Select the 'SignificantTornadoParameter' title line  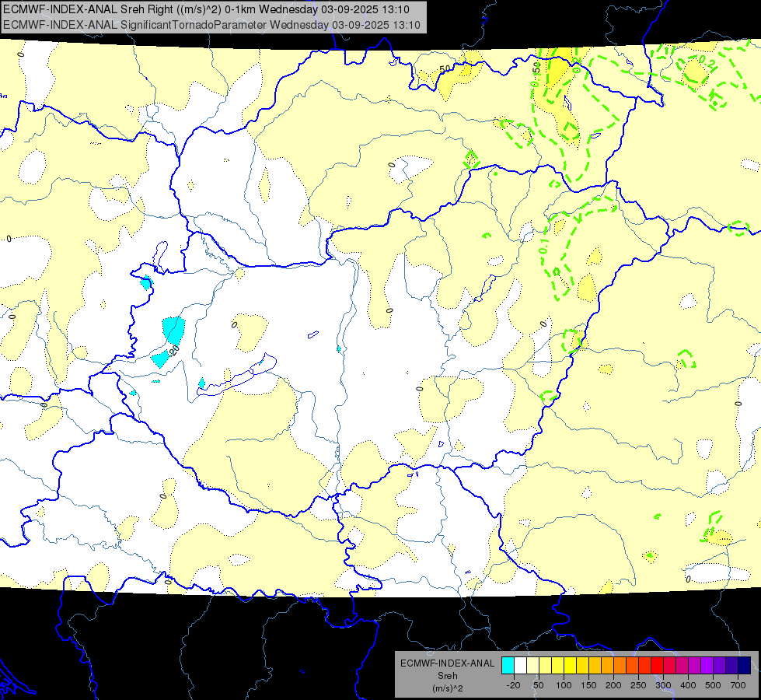tap(211, 25)
